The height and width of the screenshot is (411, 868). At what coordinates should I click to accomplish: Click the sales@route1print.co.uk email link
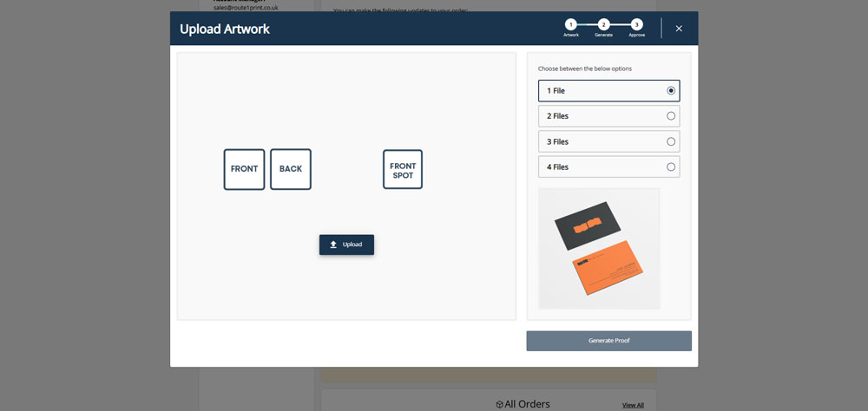246,7
